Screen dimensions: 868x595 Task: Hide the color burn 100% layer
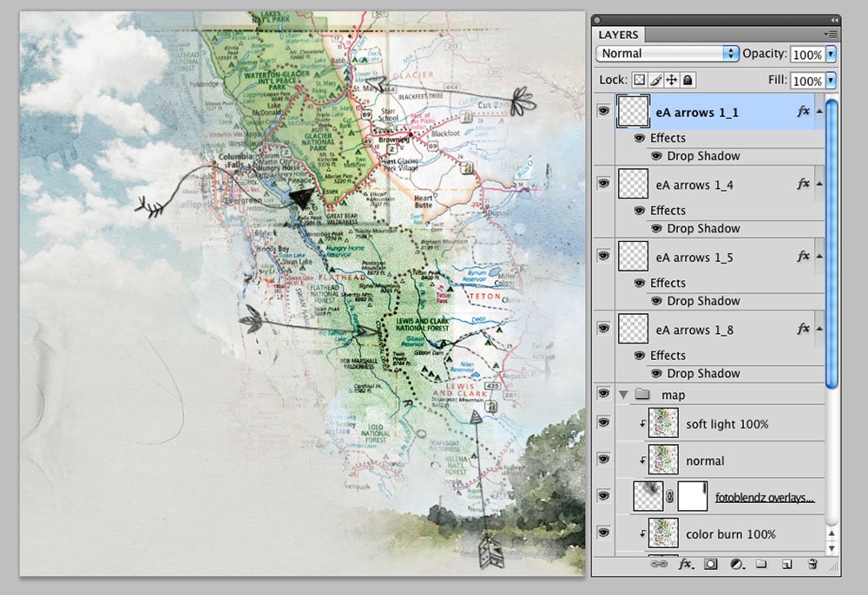pos(603,533)
